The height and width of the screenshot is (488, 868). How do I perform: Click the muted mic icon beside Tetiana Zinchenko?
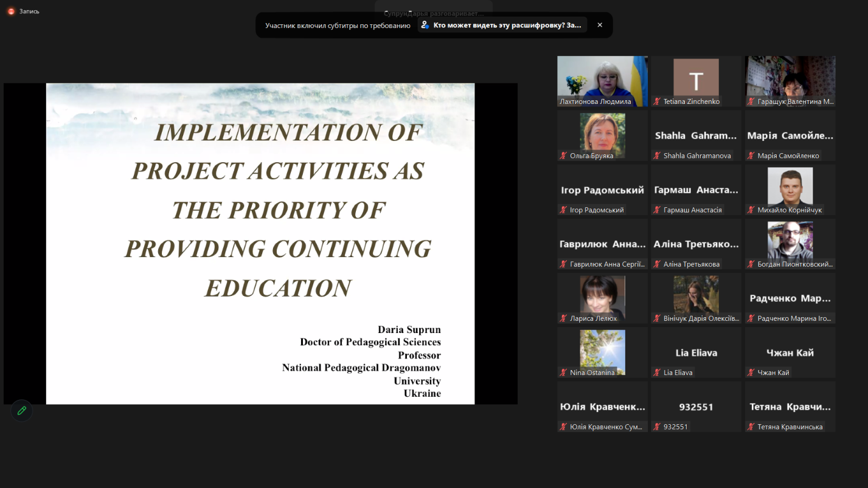(x=657, y=102)
